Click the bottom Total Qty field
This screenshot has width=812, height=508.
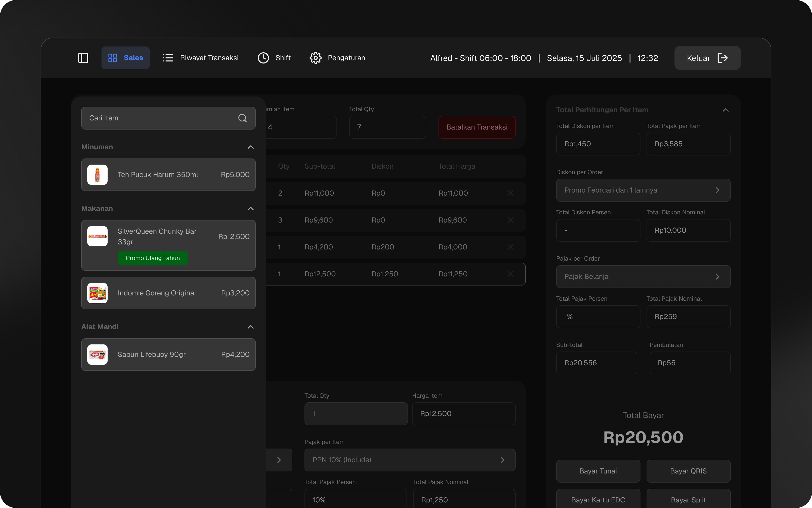[356, 414]
